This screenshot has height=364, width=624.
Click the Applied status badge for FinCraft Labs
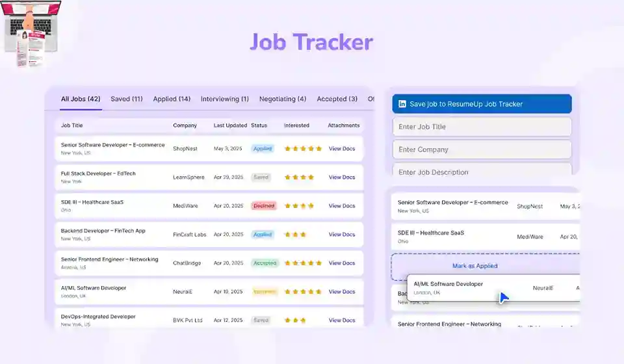coord(262,234)
